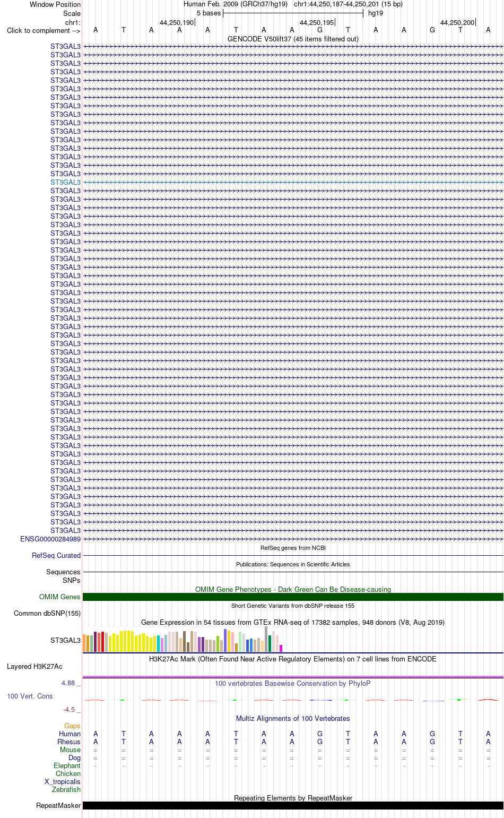Viewport: 504px width, 818px height.
Task: Click the 100 Vert. Cons label
Action: [30, 696]
